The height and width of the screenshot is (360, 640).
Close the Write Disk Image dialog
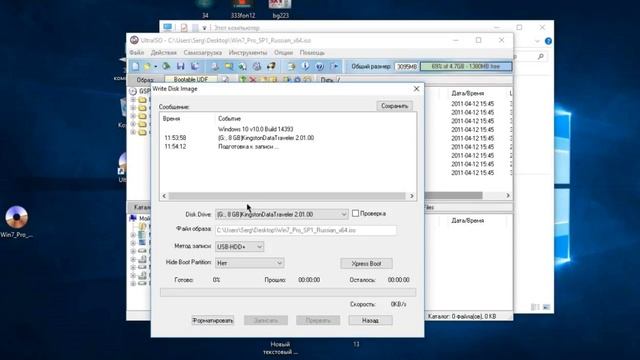point(416,89)
